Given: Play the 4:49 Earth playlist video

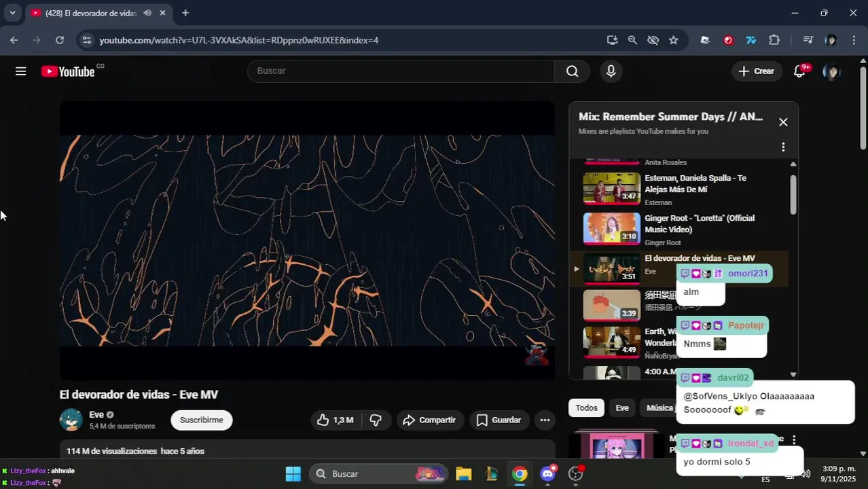Looking at the screenshot, I should click(612, 343).
